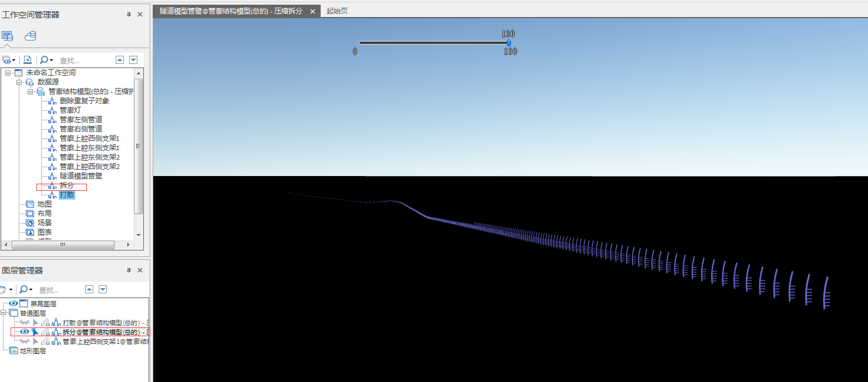Collapse 管廊结构模型(总的) datasource node

coord(31,92)
